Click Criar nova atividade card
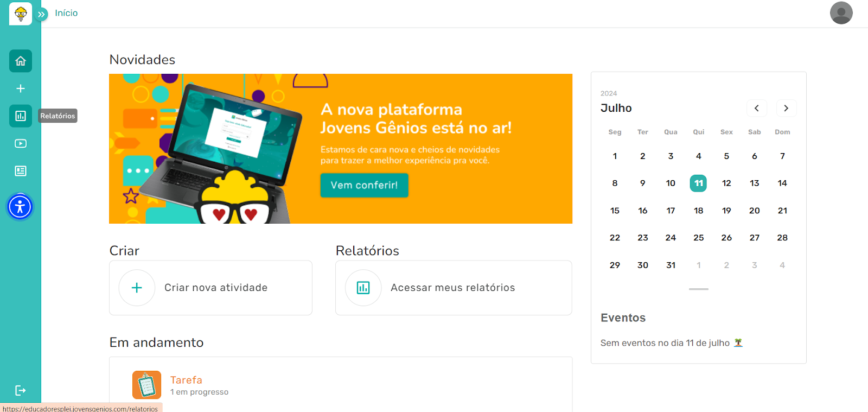Image resolution: width=868 pixels, height=412 pixels. tap(210, 288)
